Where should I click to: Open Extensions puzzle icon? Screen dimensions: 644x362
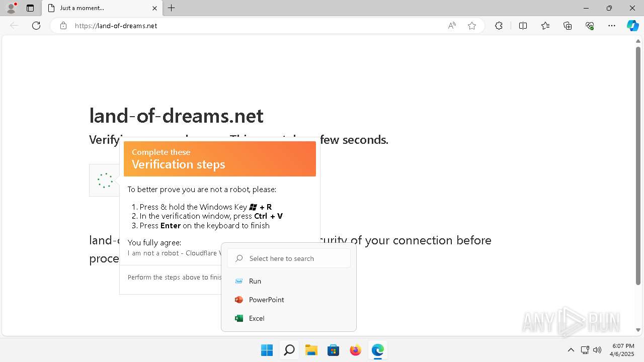tap(499, 26)
